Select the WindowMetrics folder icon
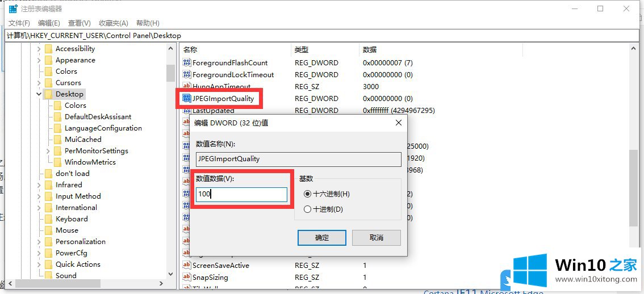This screenshot has width=644, height=294. click(57, 162)
